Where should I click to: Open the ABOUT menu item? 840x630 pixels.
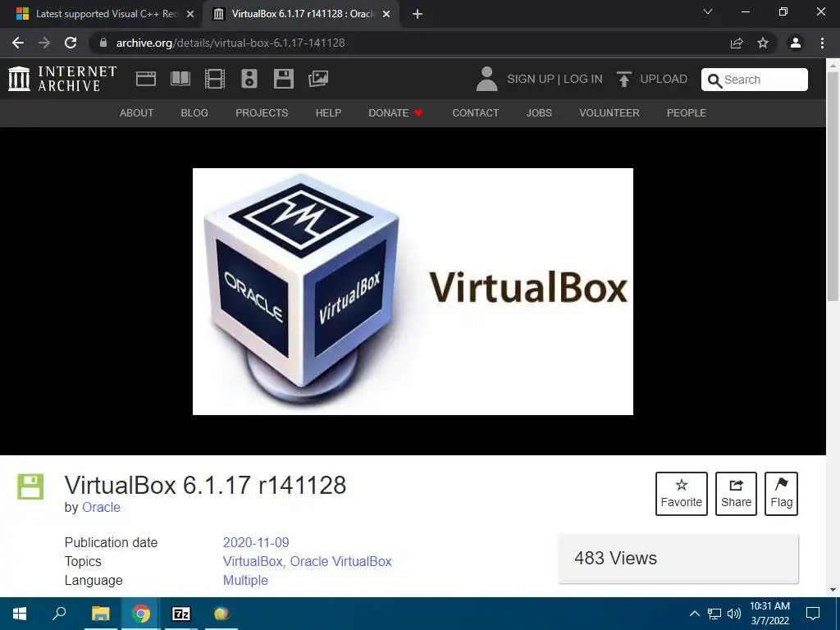point(137,113)
